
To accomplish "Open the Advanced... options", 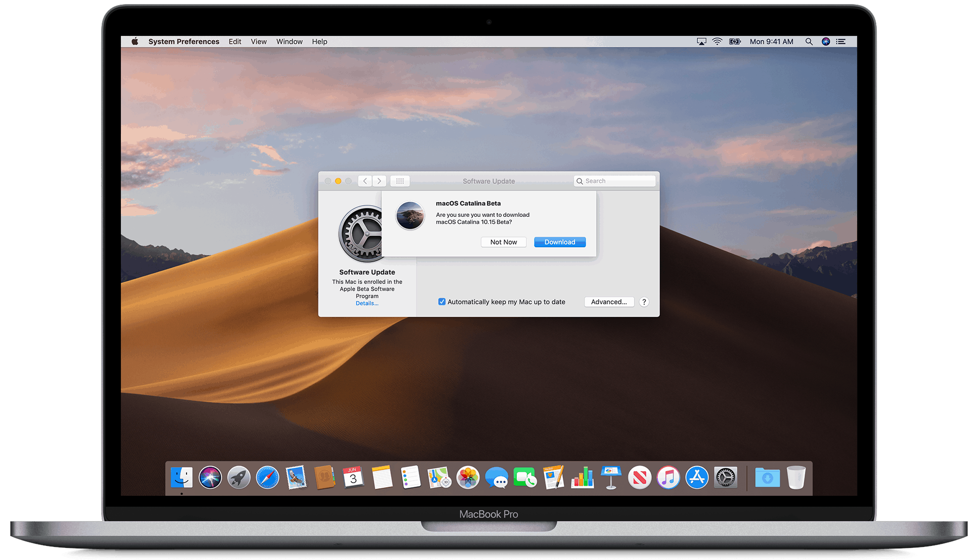I will [608, 302].
